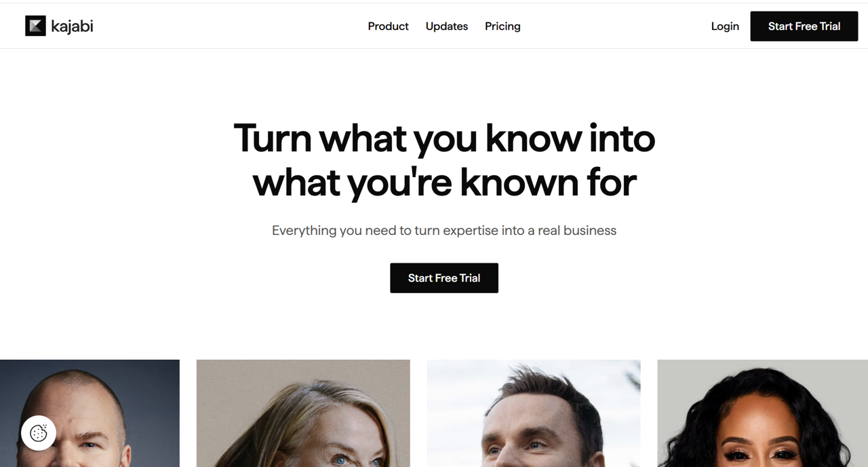Click Start Free Trial in the header

(x=804, y=26)
